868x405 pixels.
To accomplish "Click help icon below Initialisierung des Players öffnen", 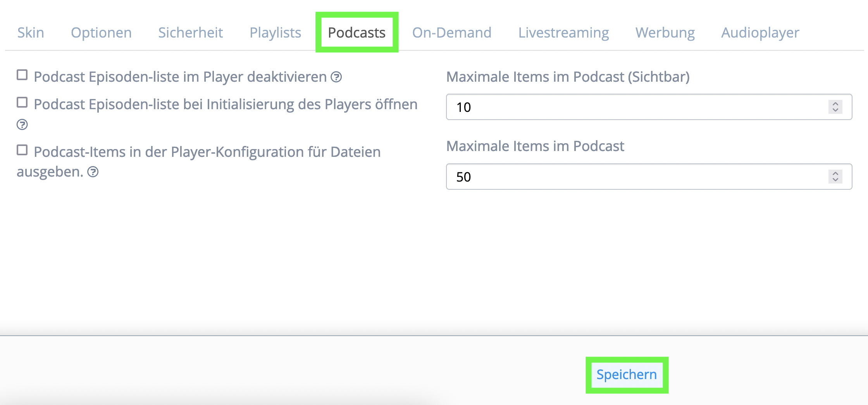I will 22,125.
